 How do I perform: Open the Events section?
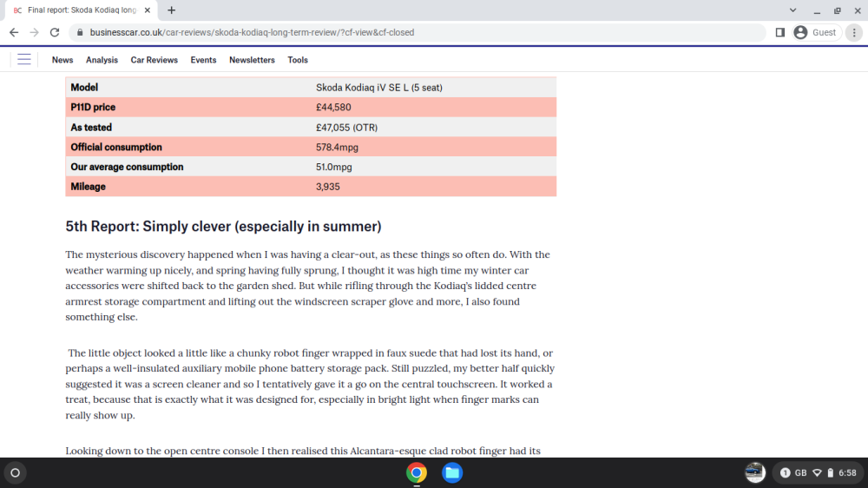pos(203,60)
